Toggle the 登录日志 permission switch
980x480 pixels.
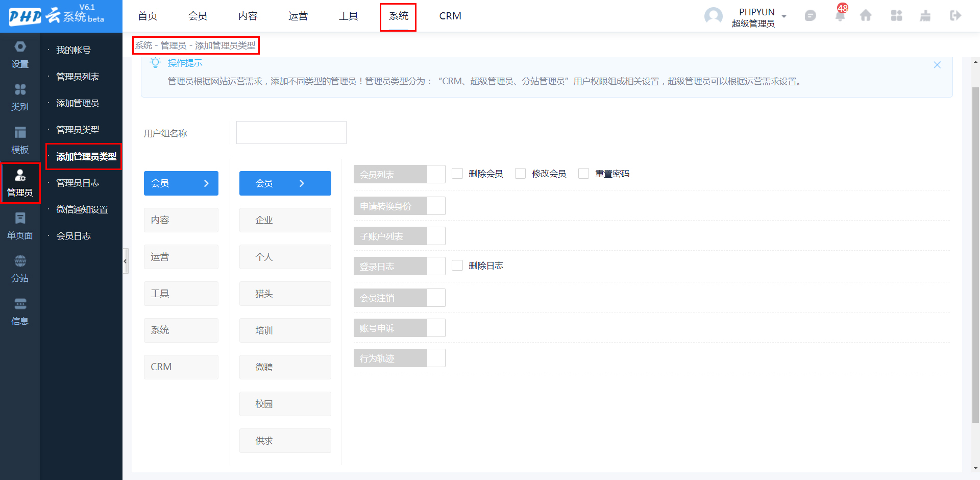400,266
